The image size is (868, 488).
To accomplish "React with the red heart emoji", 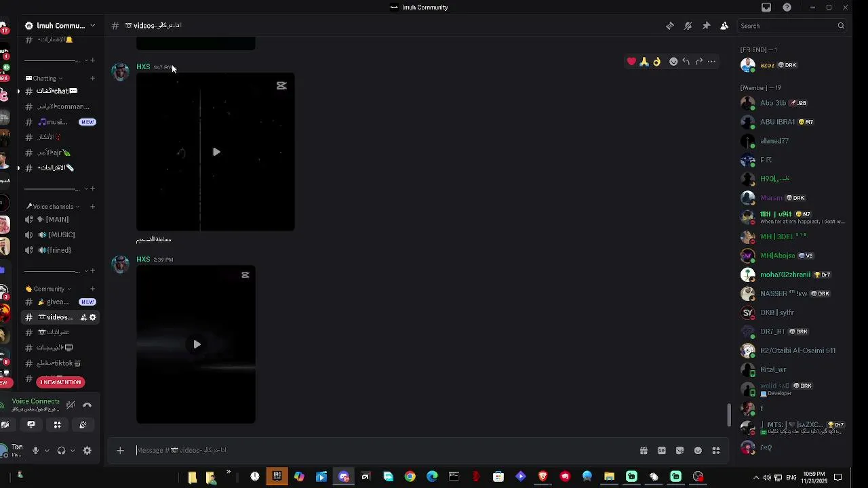I will pos(631,62).
